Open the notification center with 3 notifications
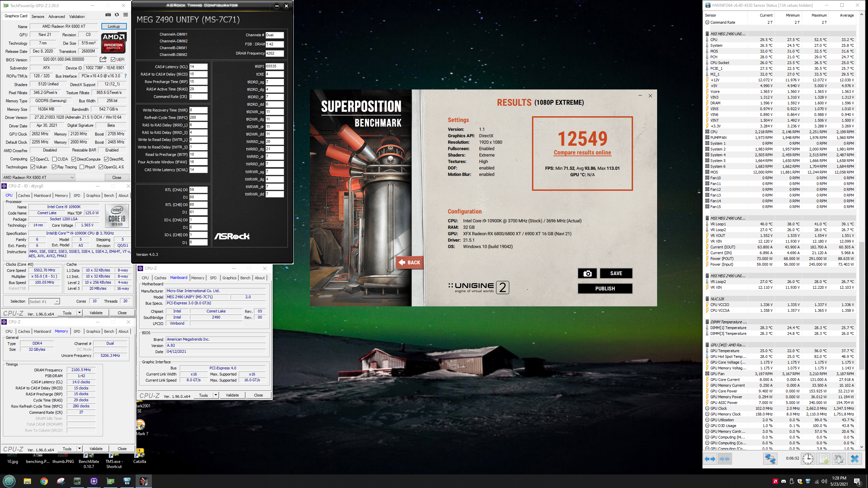This screenshot has height=488, width=868. (x=857, y=482)
